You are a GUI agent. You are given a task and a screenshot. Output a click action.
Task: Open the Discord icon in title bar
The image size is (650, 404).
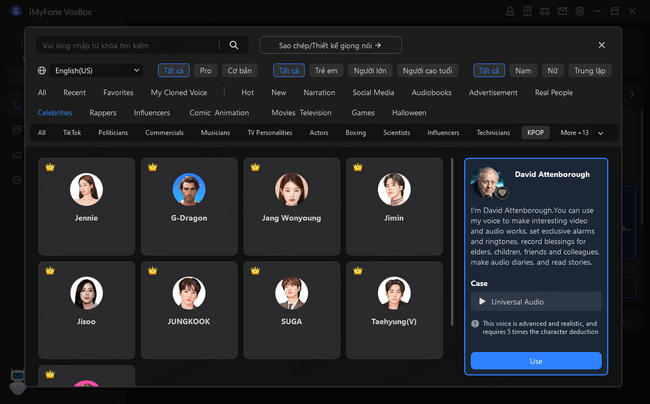pos(545,12)
